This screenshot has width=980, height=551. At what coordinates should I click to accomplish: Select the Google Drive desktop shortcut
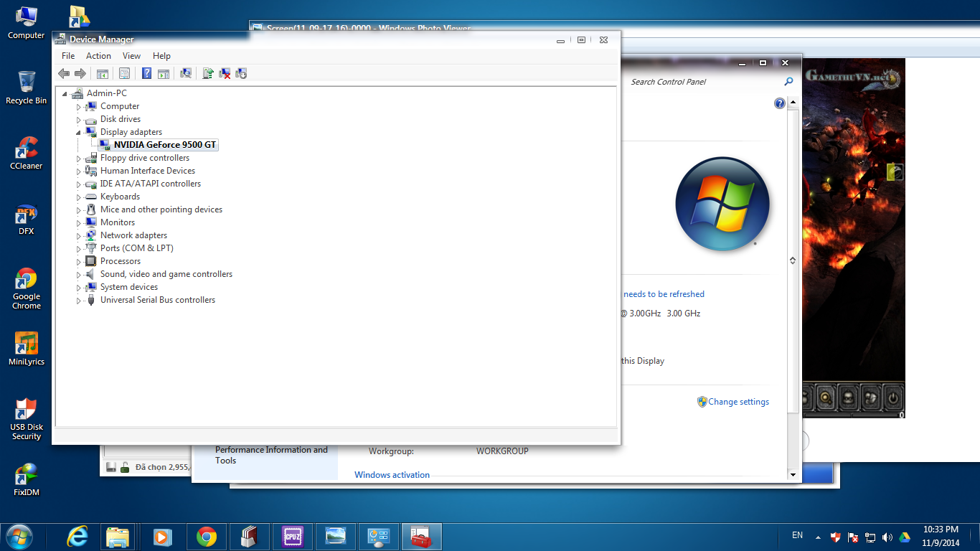coord(79,16)
